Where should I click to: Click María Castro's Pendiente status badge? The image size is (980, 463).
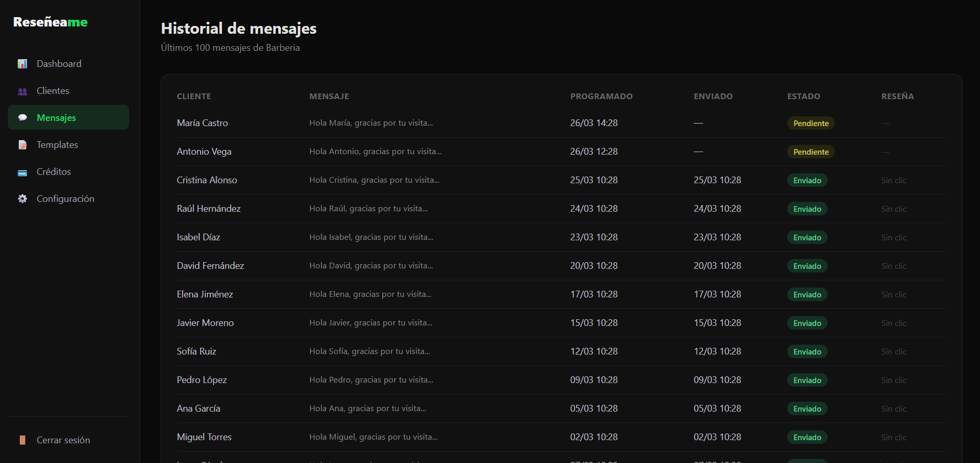(x=810, y=124)
